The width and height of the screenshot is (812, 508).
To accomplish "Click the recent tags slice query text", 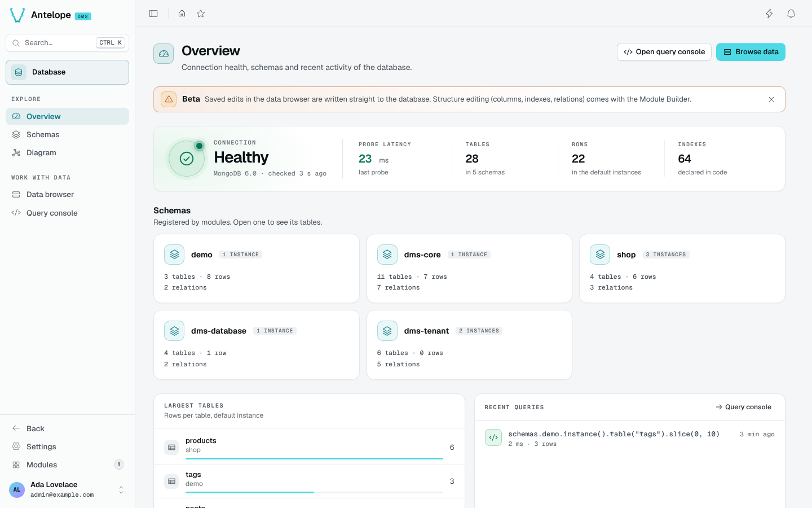I will point(614,434).
